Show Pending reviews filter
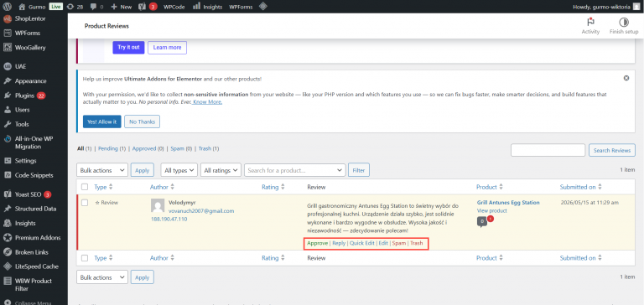 click(108, 148)
